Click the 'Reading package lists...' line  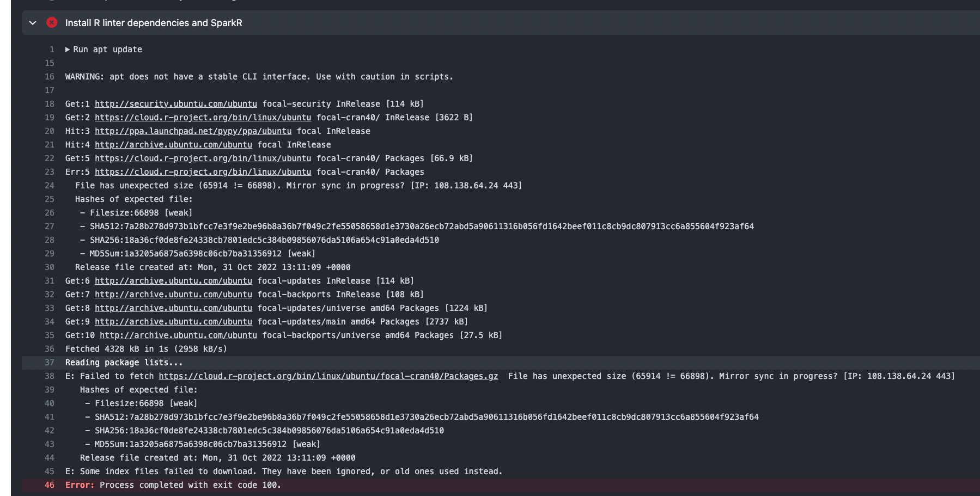click(124, 363)
